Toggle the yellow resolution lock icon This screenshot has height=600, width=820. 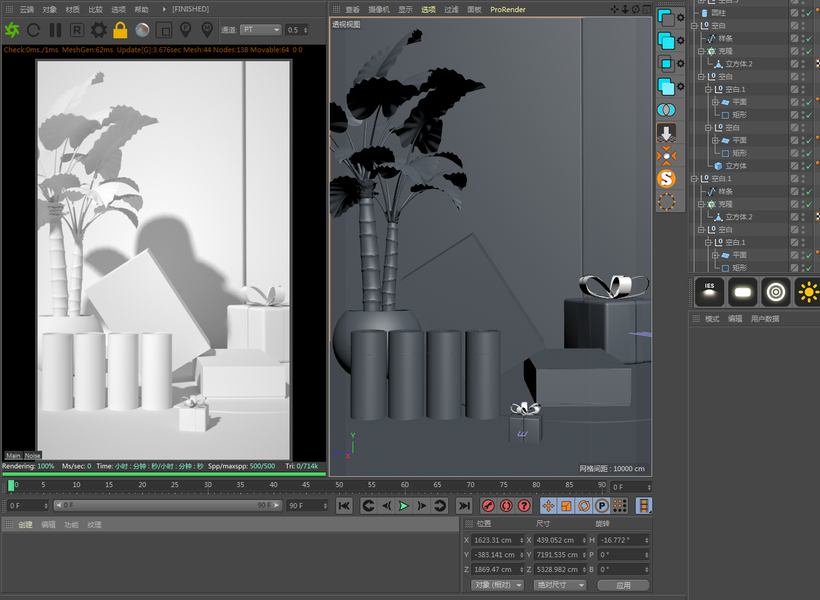click(x=120, y=30)
